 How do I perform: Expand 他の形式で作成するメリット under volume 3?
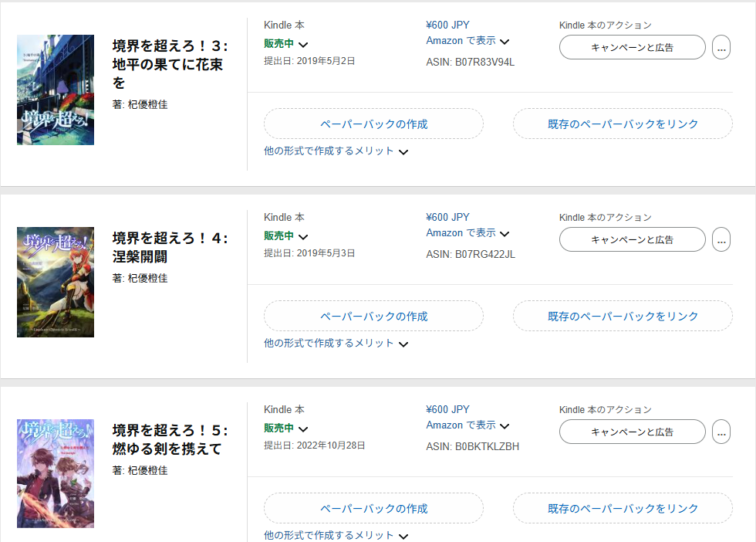click(336, 151)
